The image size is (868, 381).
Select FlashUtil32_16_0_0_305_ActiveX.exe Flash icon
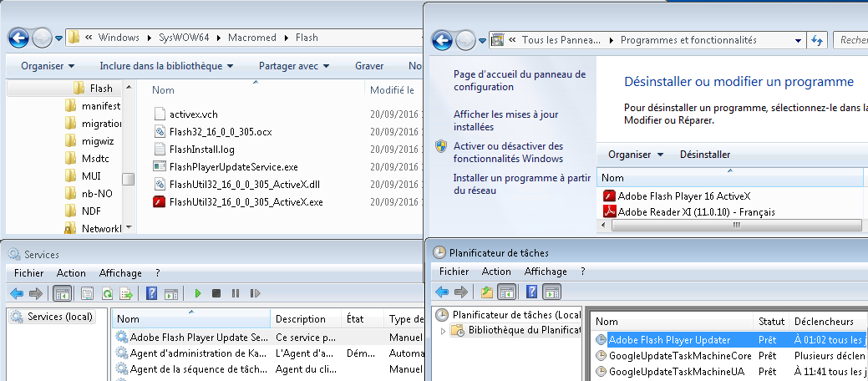(160, 202)
